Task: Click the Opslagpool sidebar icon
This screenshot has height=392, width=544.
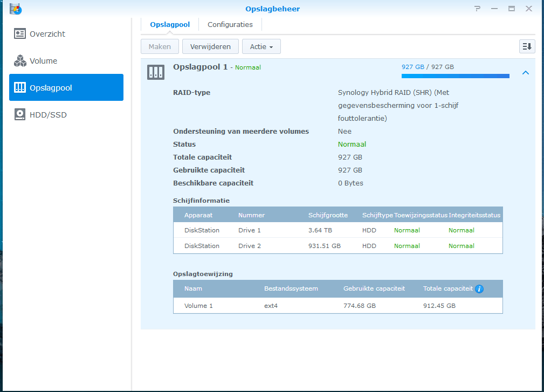Action: coord(20,87)
